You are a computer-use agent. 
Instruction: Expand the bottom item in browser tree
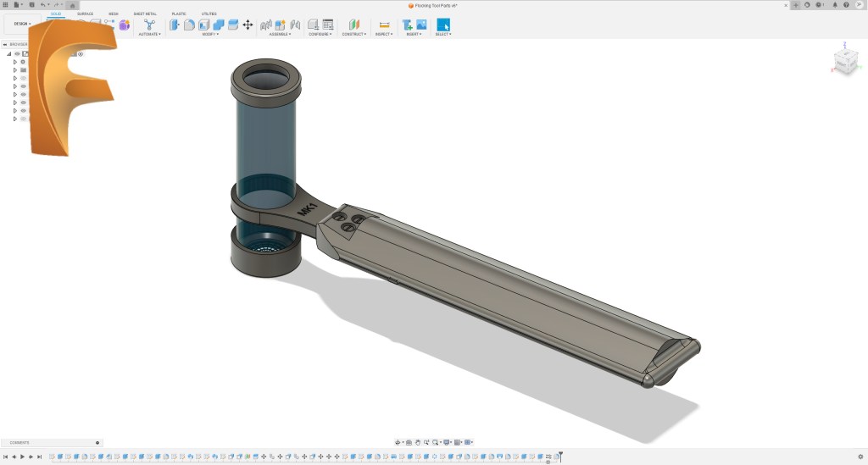14,119
